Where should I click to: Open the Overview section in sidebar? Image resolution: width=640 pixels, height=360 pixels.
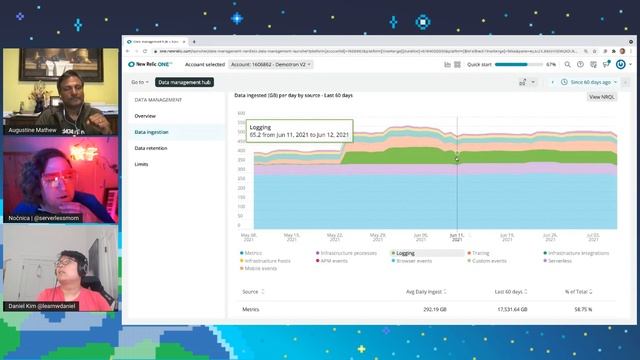click(145, 116)
